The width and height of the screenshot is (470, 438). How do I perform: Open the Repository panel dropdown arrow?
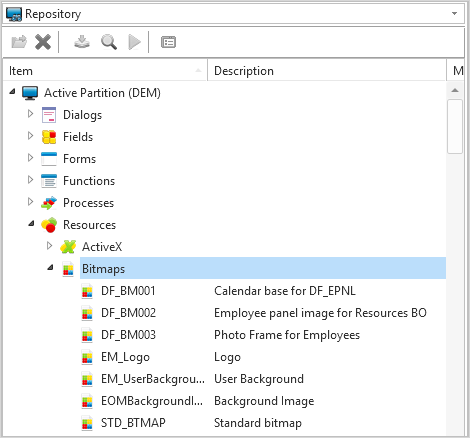click(x=454, y=14)
